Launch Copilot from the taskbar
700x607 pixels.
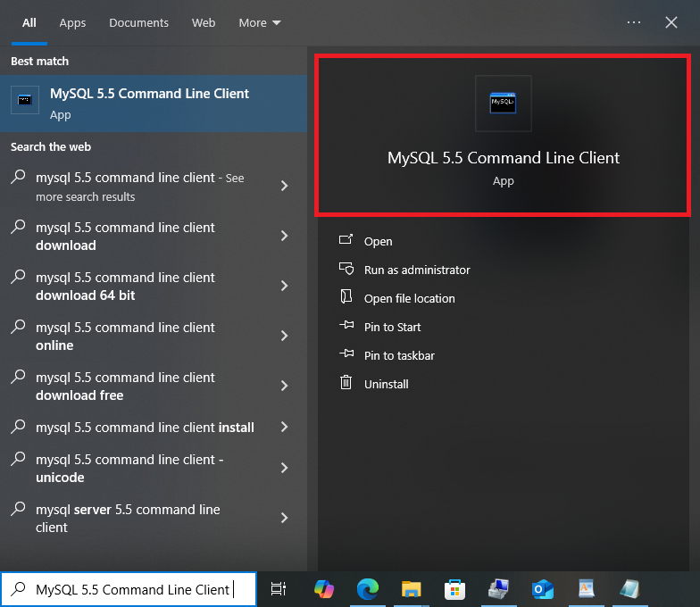[324, 589]
